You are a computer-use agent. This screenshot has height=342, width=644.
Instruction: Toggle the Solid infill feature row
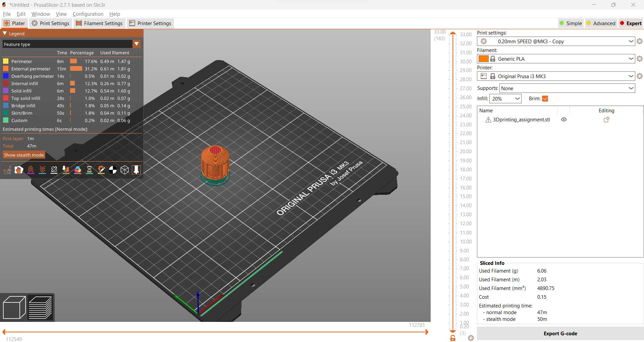click(x=72, y=91)
